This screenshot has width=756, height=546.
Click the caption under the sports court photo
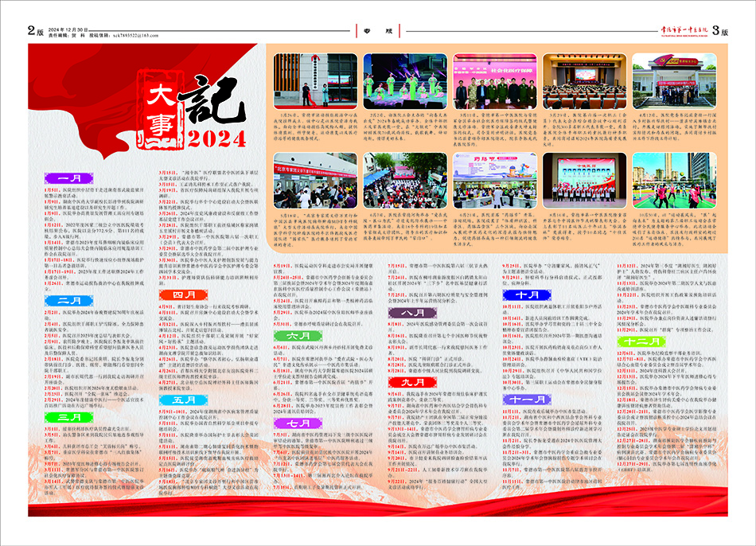coord(674,229)
